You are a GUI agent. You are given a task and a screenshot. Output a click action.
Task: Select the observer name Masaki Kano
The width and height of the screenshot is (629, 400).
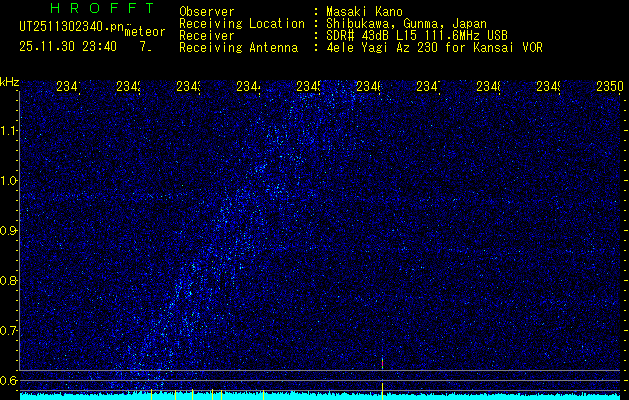click(364, 12)
